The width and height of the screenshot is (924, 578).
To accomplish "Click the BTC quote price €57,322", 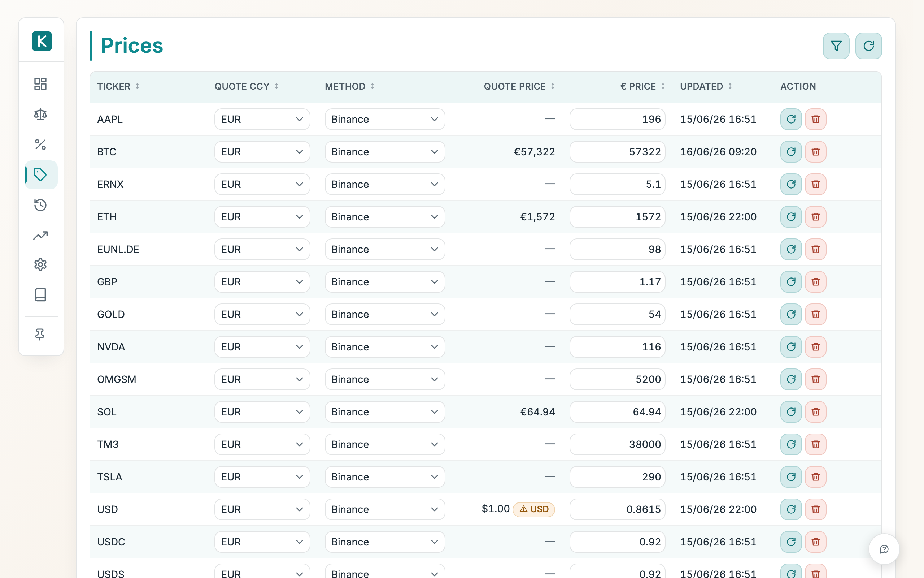I will pyautogui.click(x=534, y=152).
